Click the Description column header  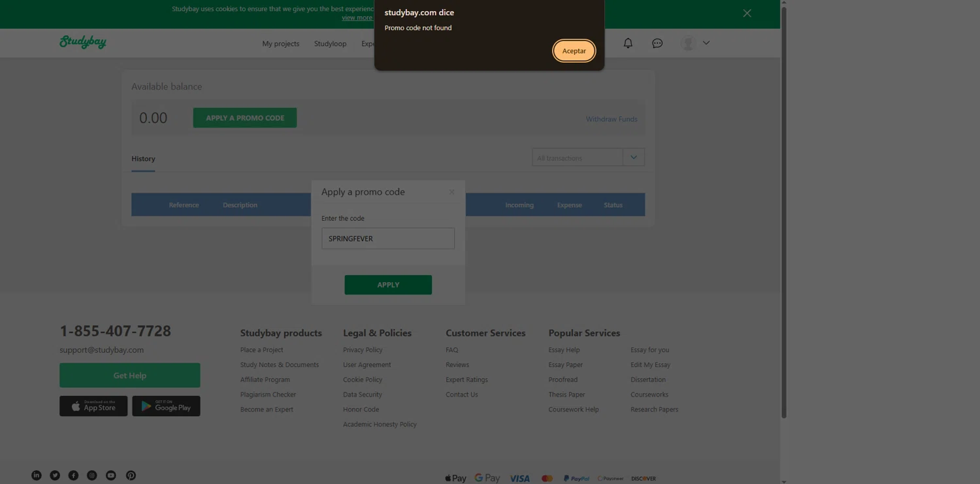click(240, 205)
